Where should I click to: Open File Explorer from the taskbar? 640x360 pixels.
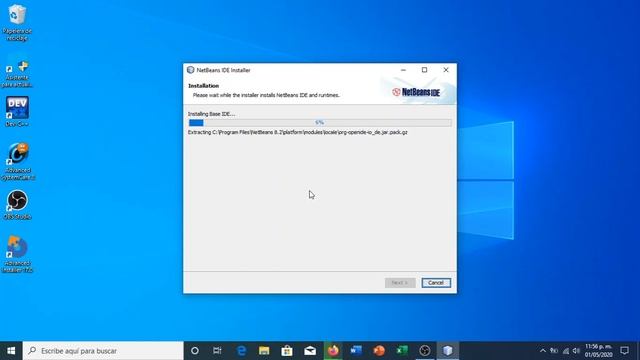[264, 351]
